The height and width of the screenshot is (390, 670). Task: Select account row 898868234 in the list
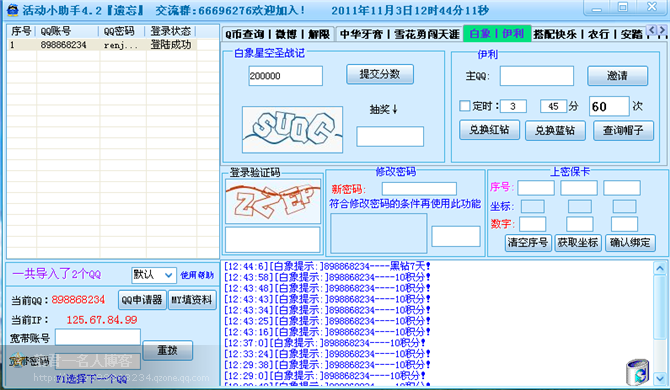[102, 45]
